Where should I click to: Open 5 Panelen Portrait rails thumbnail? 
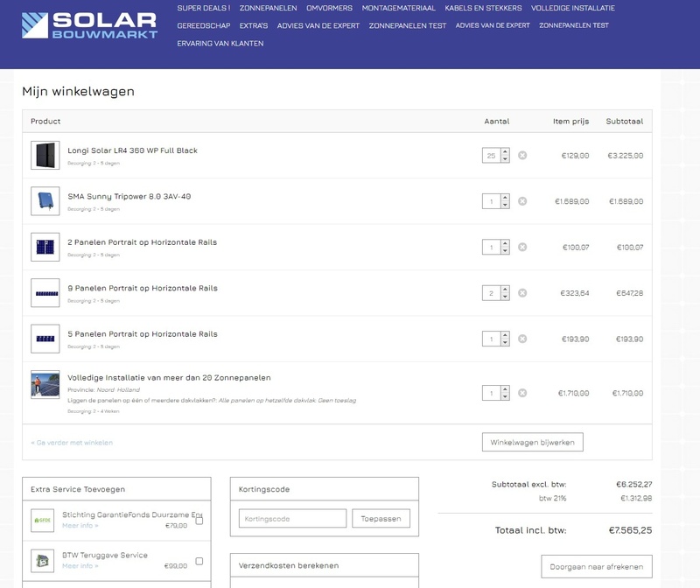(x=45, y=339)
